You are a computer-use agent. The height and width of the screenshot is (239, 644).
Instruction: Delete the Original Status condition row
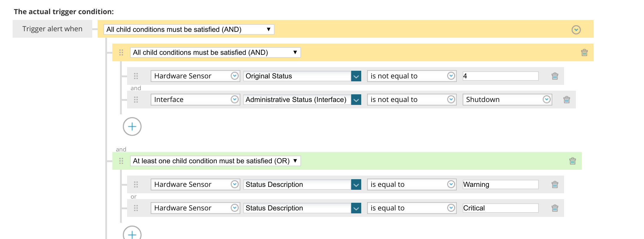(x=555, y=76)
